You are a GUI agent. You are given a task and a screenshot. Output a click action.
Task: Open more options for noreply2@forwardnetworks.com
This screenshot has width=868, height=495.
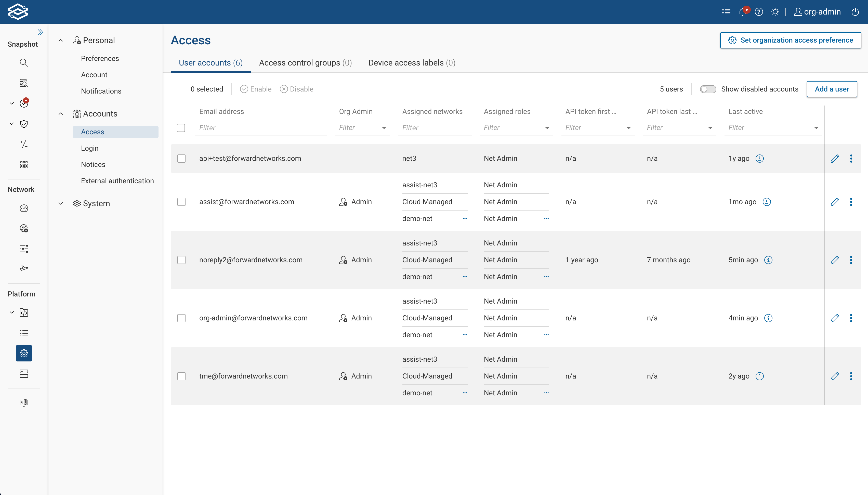click(x=851, y=260)
